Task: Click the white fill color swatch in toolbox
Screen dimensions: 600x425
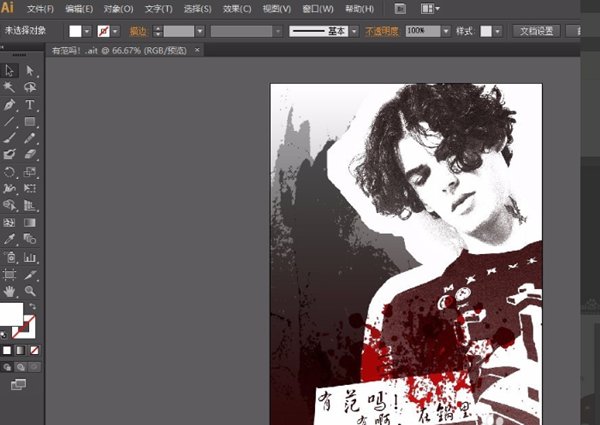Action: (11, 315)
